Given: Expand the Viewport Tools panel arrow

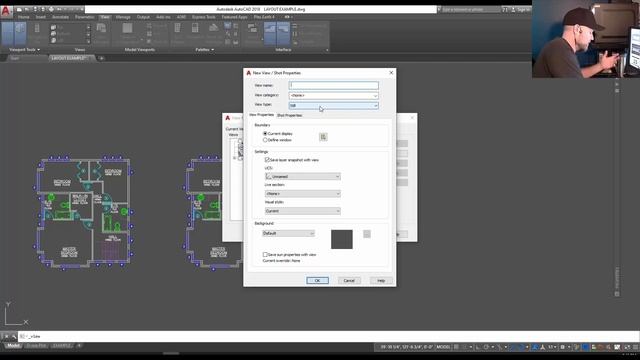Looking at the screenshot, I should (39, 50).
